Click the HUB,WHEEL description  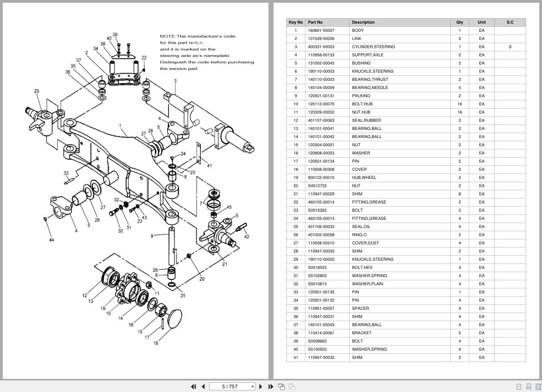click(364, 178)
